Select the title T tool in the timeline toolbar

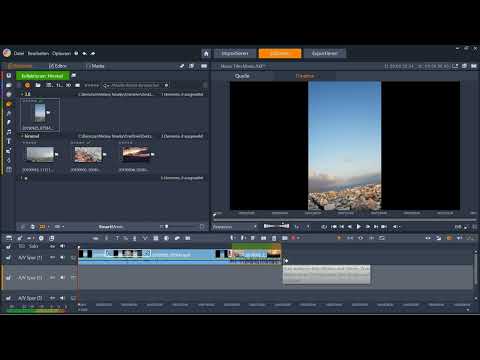[x=117, y=238]
